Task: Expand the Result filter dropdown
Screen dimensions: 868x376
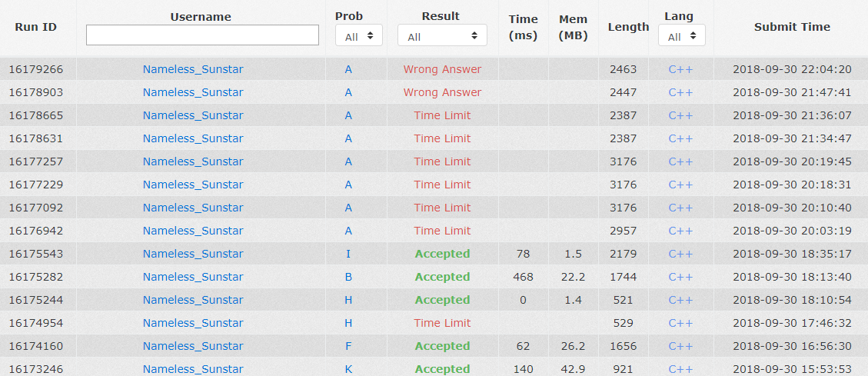Action: (442, 36)
